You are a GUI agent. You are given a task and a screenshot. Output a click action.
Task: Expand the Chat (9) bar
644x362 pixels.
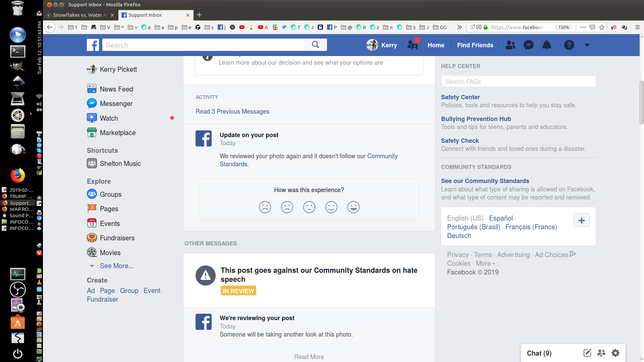[539, 353]
